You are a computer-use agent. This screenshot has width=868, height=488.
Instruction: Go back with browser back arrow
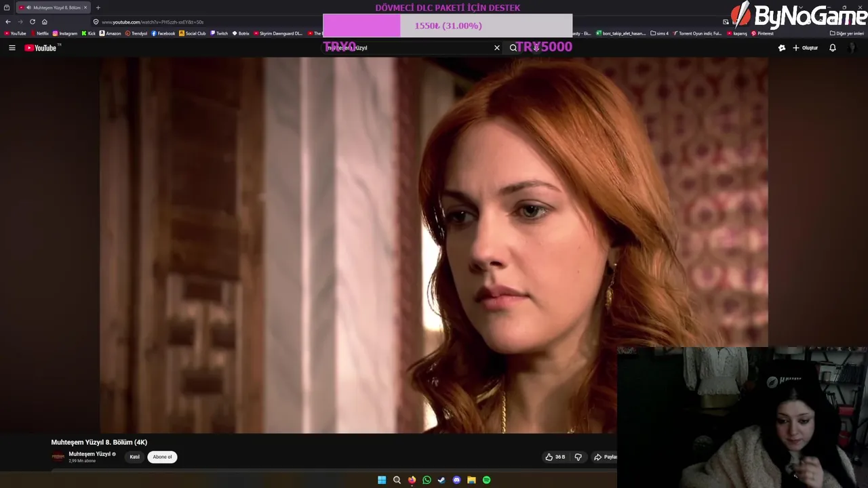(8, 22)
